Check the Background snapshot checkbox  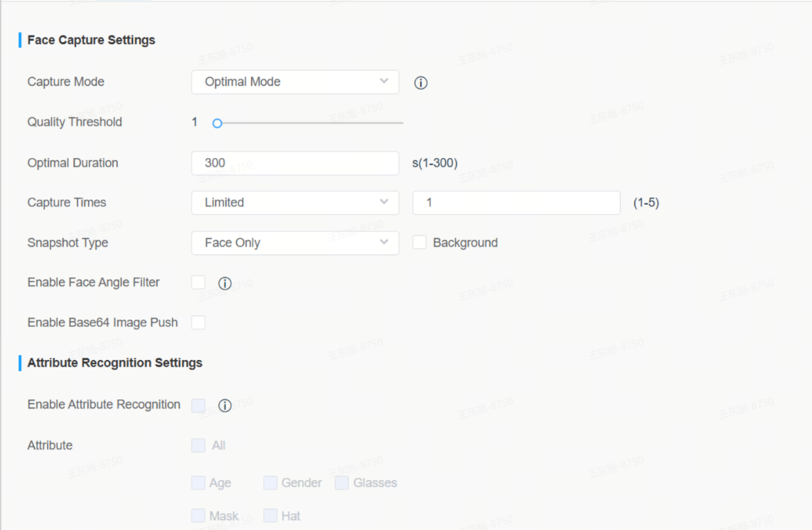point(419,243)
